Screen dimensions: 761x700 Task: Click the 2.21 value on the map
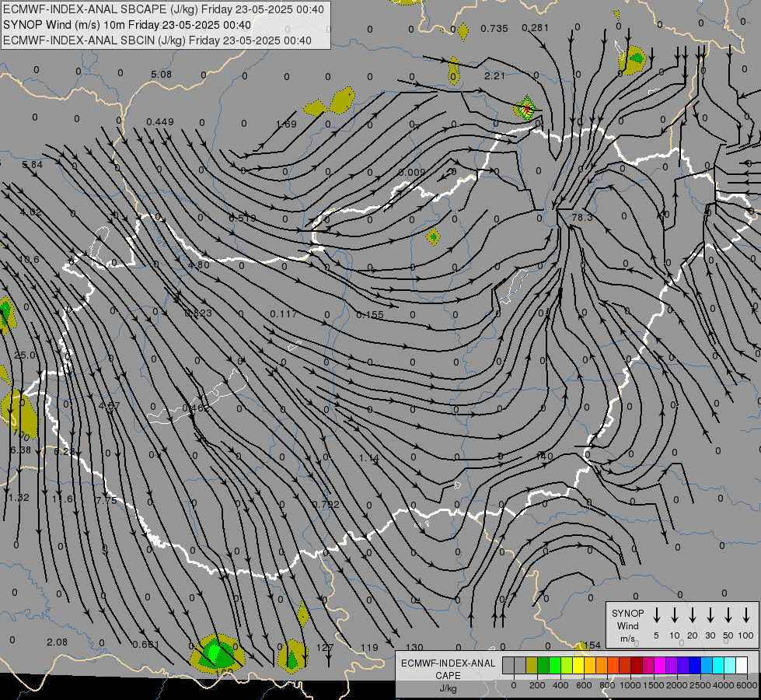click(x=494, y=75)
